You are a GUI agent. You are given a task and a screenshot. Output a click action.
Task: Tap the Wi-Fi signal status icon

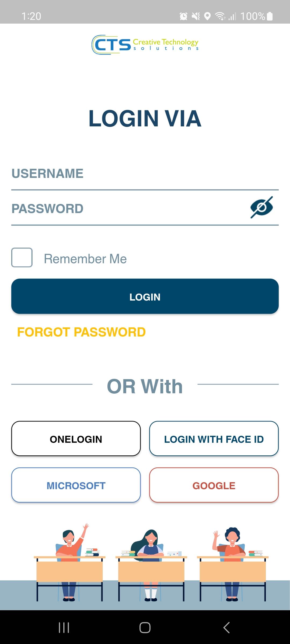click(x=220, y=16)
